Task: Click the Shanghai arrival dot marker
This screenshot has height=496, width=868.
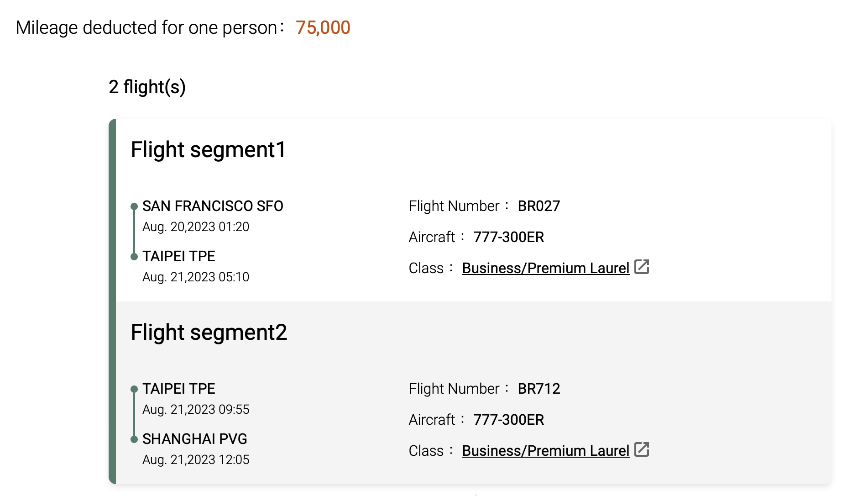Action: pos(134,439)
